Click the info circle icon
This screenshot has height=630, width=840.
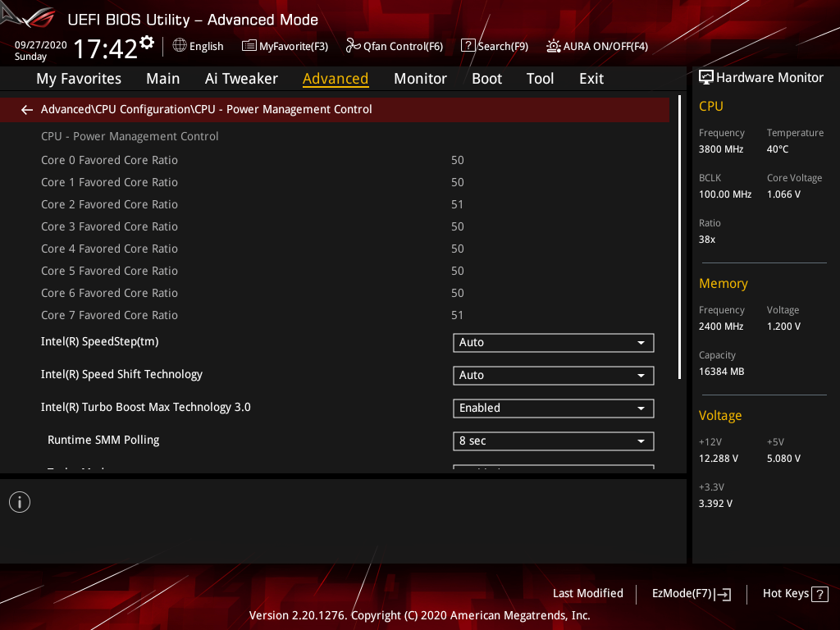click(20, 502)
